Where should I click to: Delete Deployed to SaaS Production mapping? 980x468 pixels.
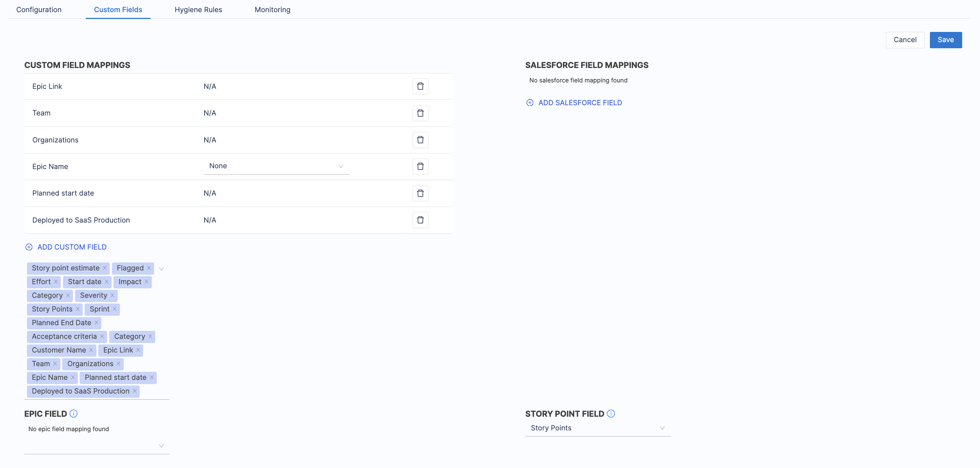pyautogui.click(x=420, y=220)
